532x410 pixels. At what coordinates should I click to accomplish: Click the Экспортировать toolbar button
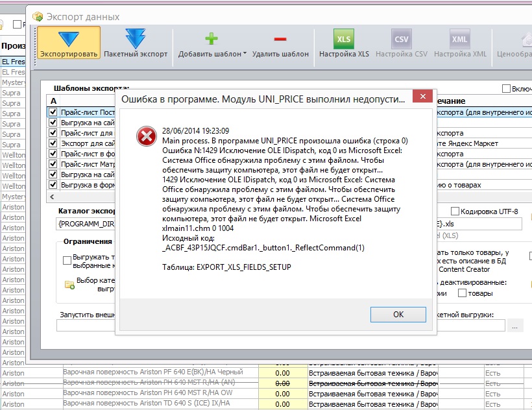point(69,43)
